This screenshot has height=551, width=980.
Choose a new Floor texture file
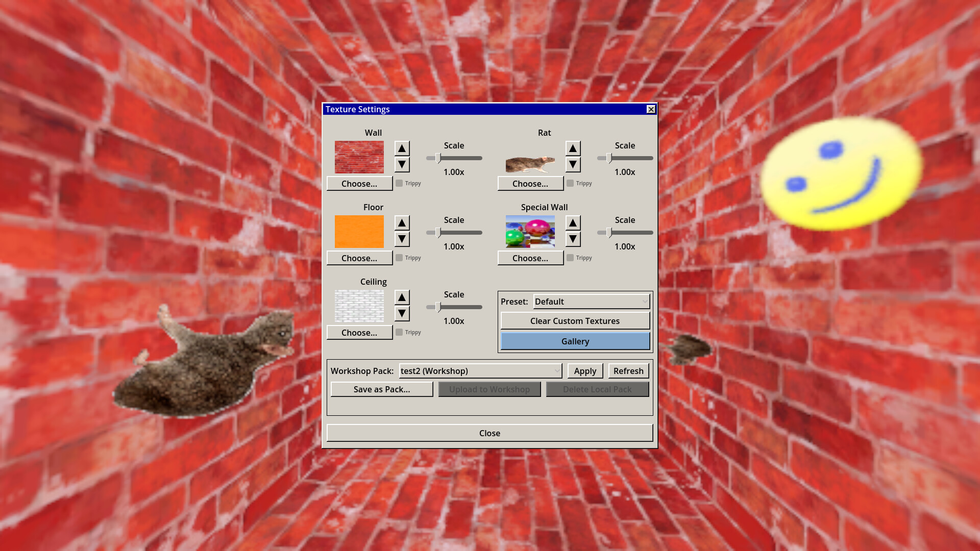[359, 258]
